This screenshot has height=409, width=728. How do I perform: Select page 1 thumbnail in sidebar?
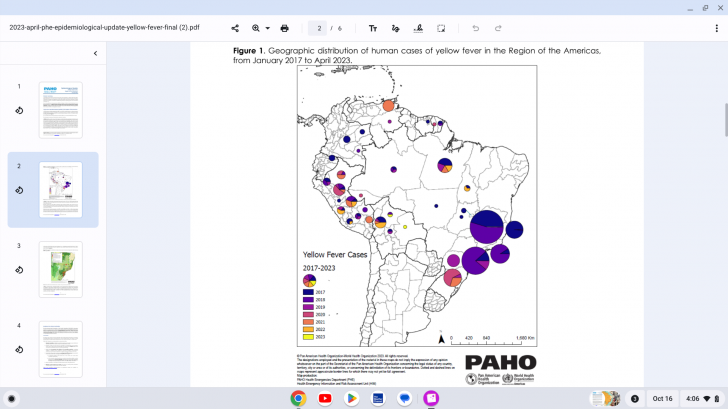click(x=60, y=110)
